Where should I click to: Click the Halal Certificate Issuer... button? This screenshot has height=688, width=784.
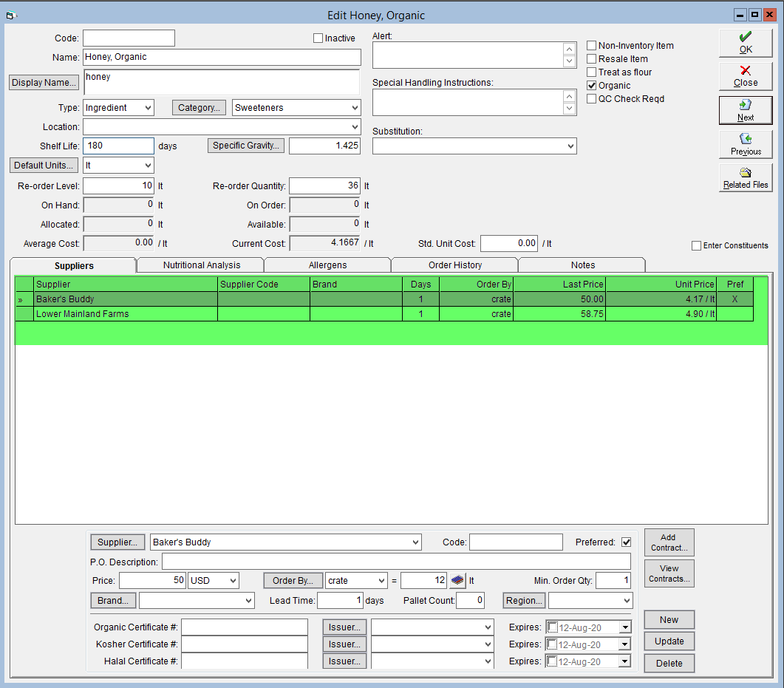click(x=344, y=661)
